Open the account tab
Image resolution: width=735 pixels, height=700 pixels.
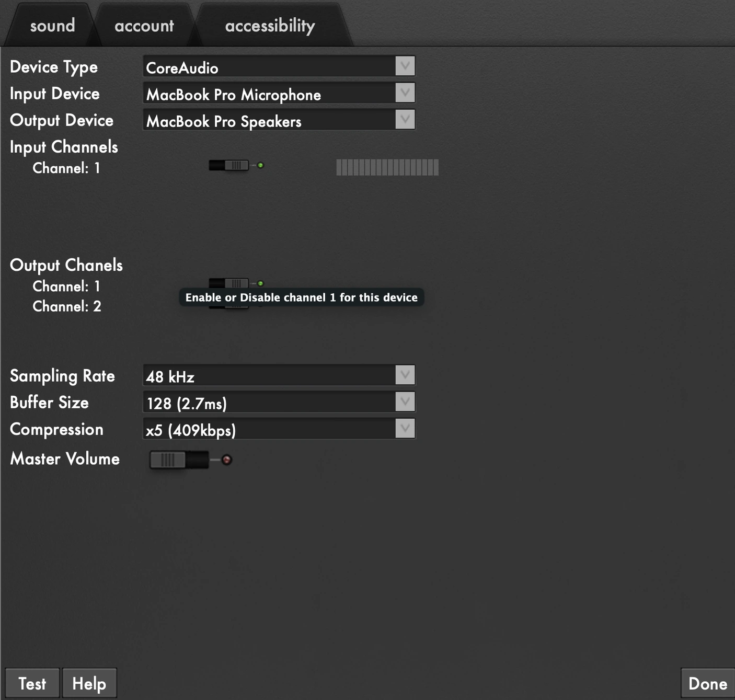144,26
